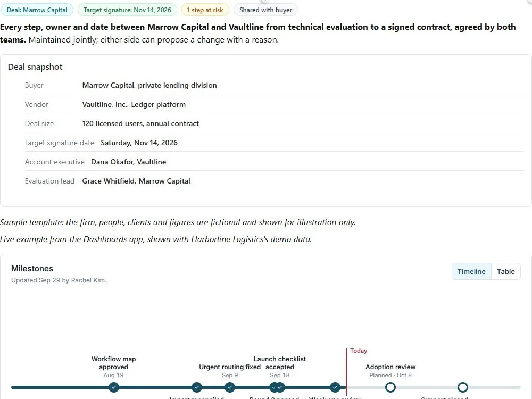Click 'Live example from the Dashboards app' line

[x=156, y=239]
